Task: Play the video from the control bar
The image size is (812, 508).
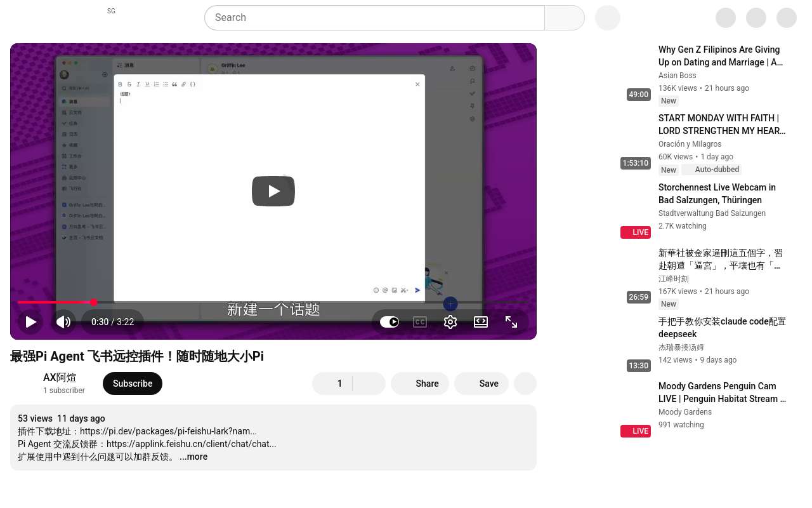Action: coord(30,322)
